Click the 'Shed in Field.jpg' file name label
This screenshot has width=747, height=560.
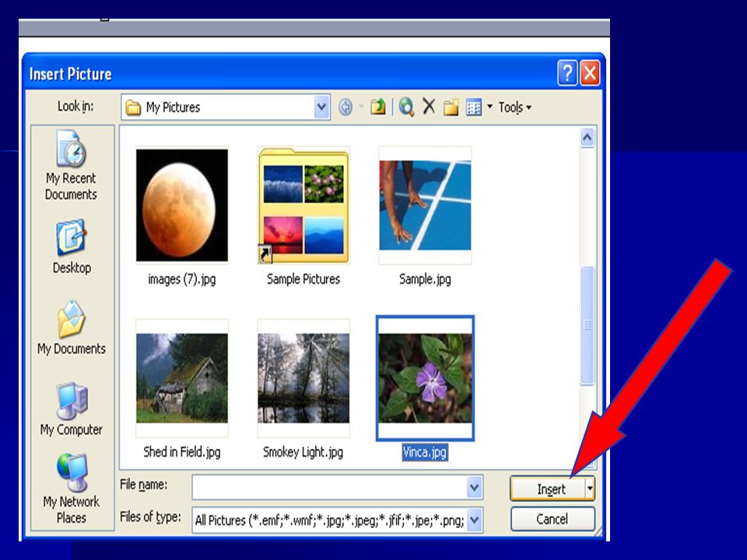click(x=182, y=452)
